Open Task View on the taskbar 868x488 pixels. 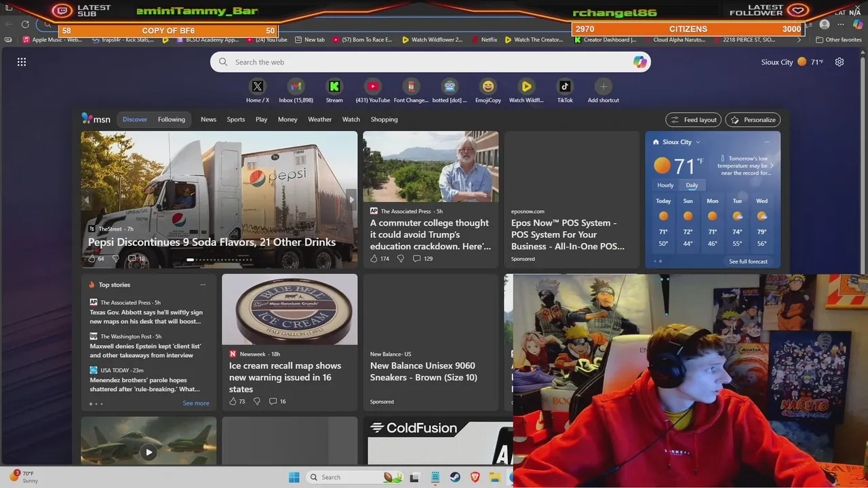point(415,477)
